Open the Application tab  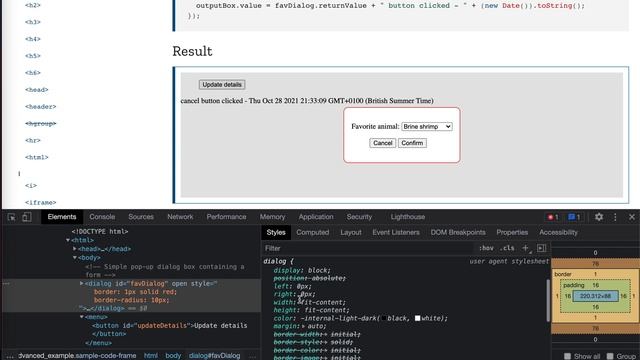[x=316, y=217]
